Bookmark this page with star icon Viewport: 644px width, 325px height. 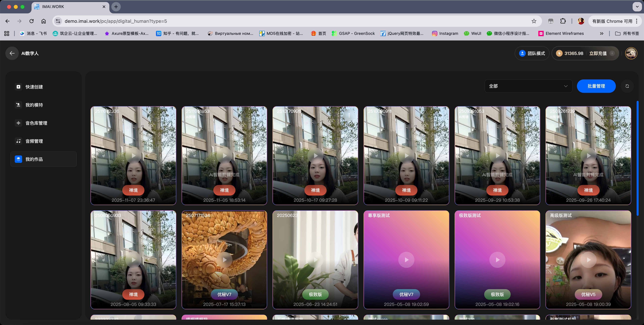click(534, 21)
